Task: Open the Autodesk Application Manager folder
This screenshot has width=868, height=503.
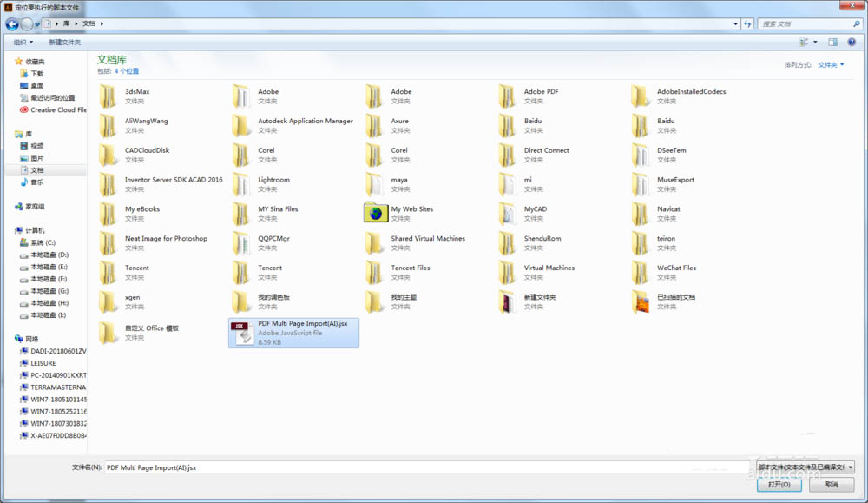Action: [x=293, y=125]
